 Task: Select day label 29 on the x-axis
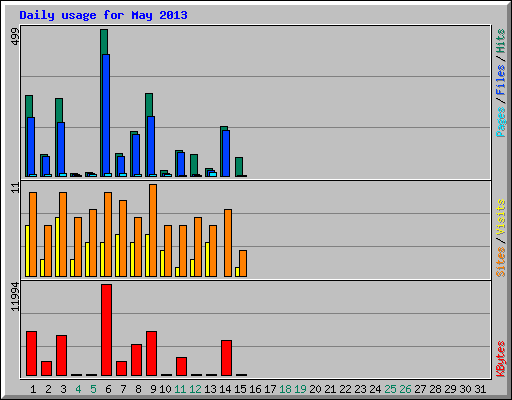450,389
